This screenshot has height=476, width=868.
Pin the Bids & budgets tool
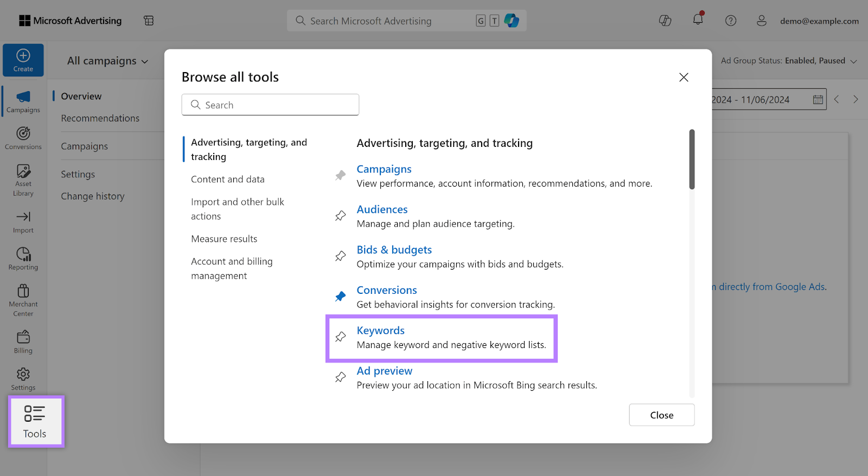point(340,256)
